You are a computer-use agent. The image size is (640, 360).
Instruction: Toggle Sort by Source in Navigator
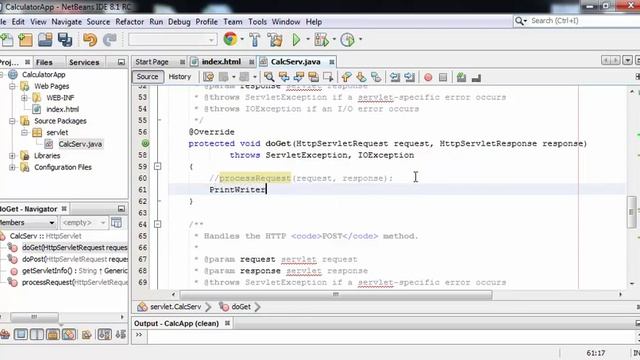(121, 335)
